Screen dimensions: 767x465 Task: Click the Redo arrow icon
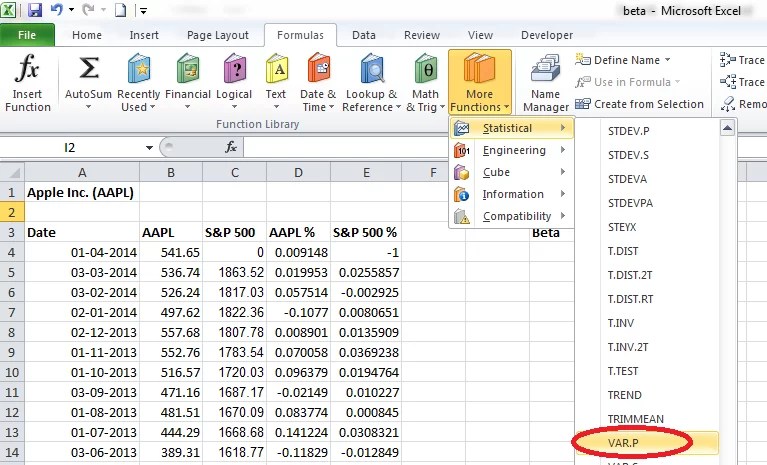click(89, 9)
